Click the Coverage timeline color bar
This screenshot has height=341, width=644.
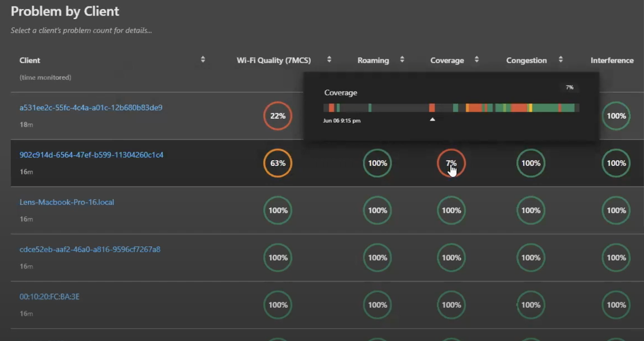(451, 108)
